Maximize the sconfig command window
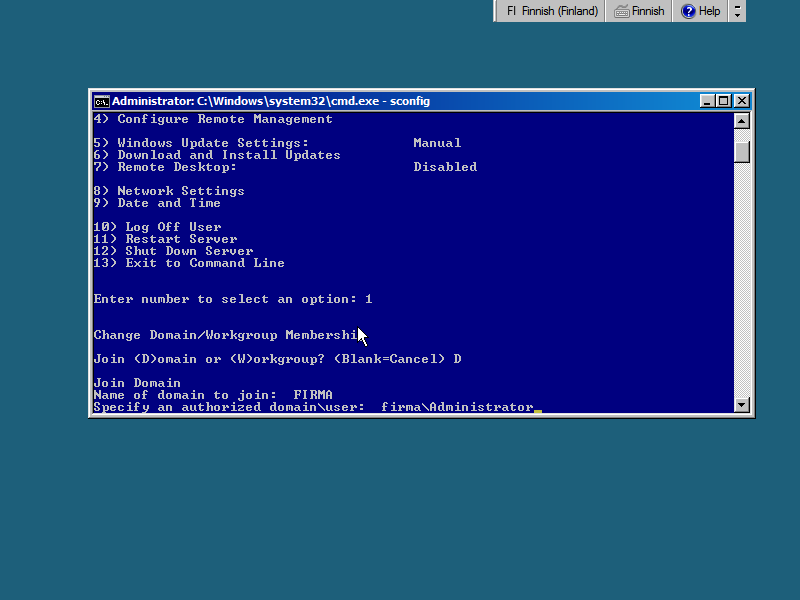Image resolution: width=800 pixels, height=600 pixels. (x=724, y=101)
